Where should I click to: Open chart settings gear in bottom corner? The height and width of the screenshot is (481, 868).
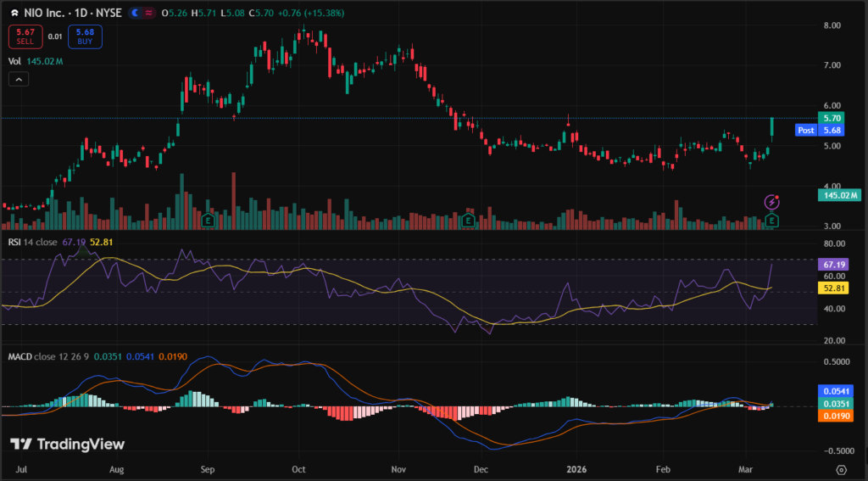tap(841, 469)
